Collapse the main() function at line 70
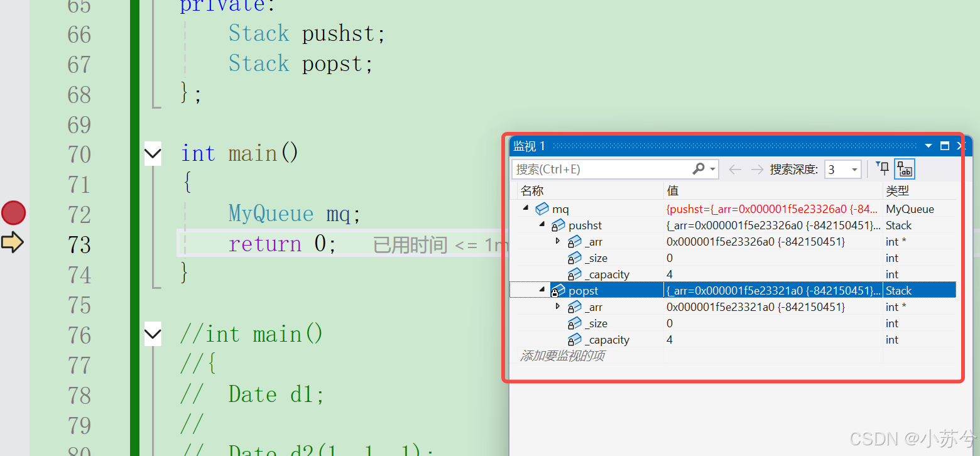 (153, 153)
